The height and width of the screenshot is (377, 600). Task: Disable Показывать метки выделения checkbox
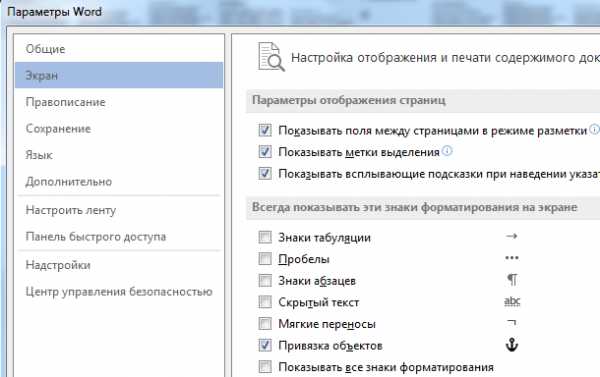[x=265, y=152]
